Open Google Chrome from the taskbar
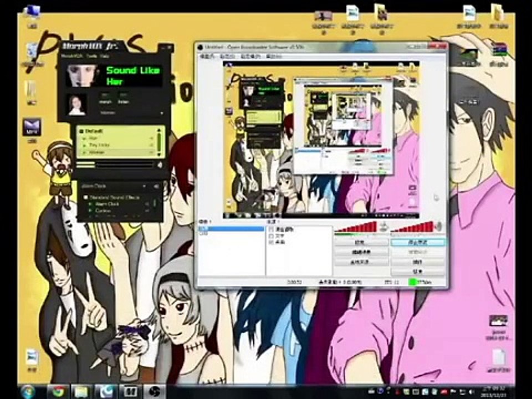The height and width of the screenshot is (399, 532). pyautogui.click(x=58, y=392)
